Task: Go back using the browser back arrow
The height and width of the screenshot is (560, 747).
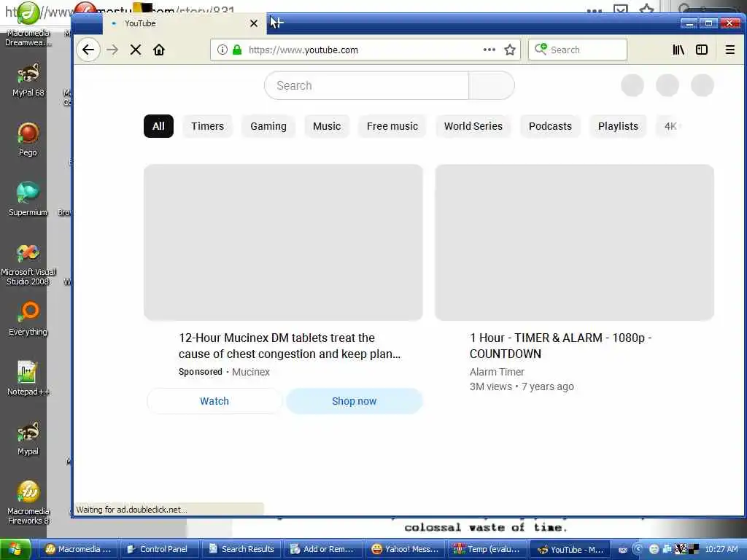Action: click(x=88, y=50)
